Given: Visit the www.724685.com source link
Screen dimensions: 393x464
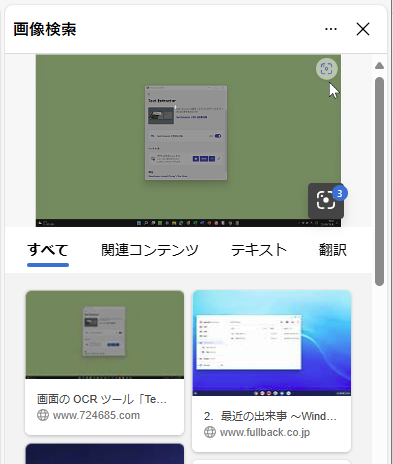Looking at the screenshot, I should click(96, 415).
